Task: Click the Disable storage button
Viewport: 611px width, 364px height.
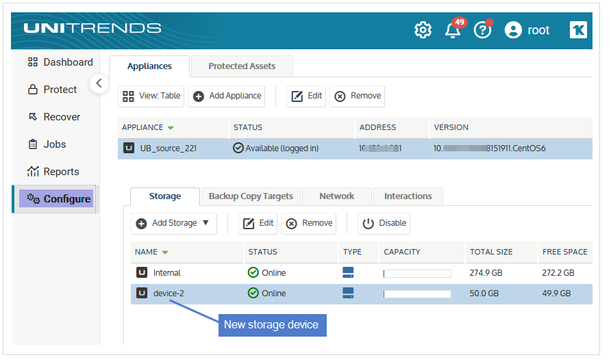Action: [x=384, y=224]
